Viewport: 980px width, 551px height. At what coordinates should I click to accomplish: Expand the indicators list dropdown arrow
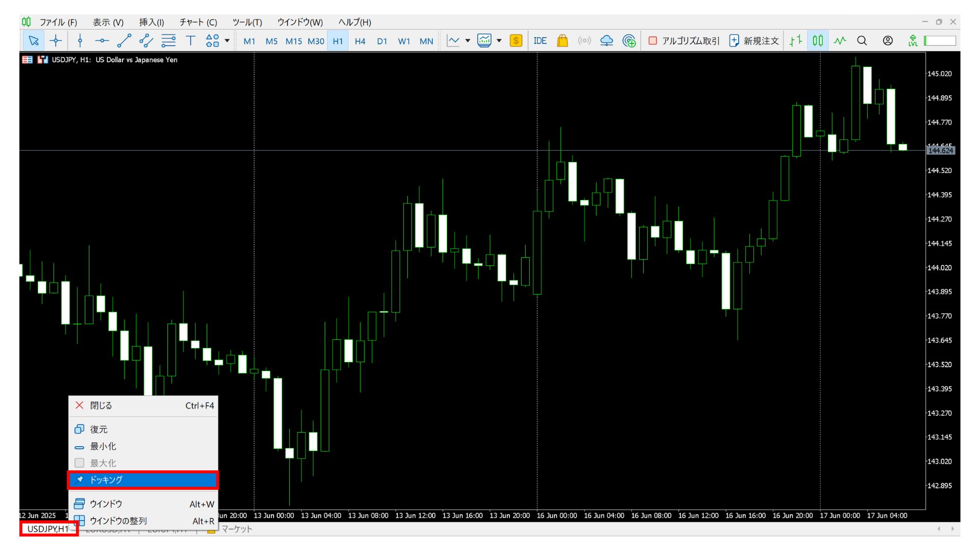468,41
